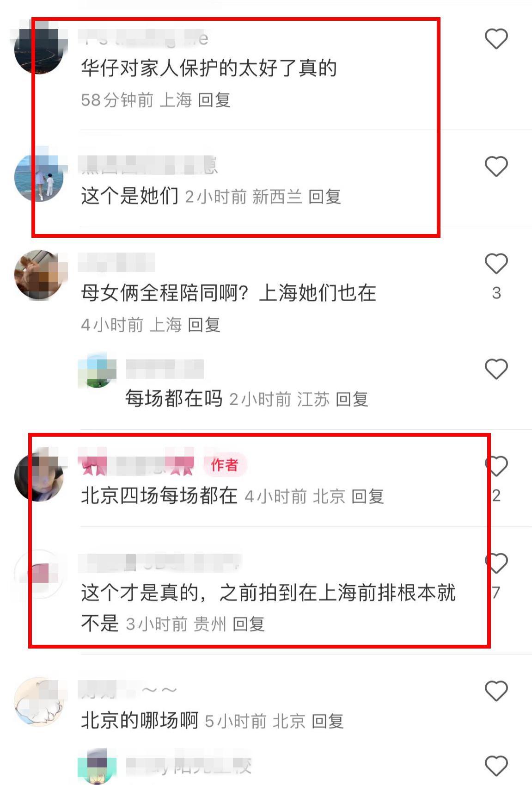Like the author's comment 北京四场每场都在
This screenshot has height=785, width=532.
(x=496, y=466)
